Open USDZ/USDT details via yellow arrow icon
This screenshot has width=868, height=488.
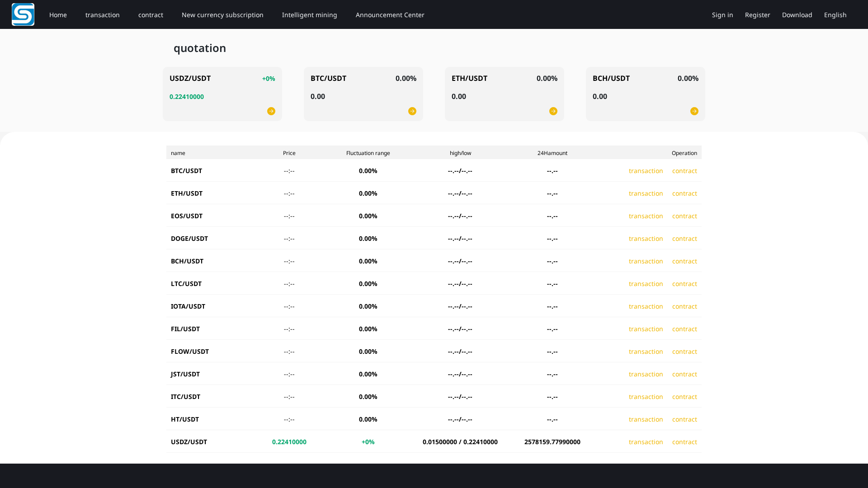click(x=271, y=111)
